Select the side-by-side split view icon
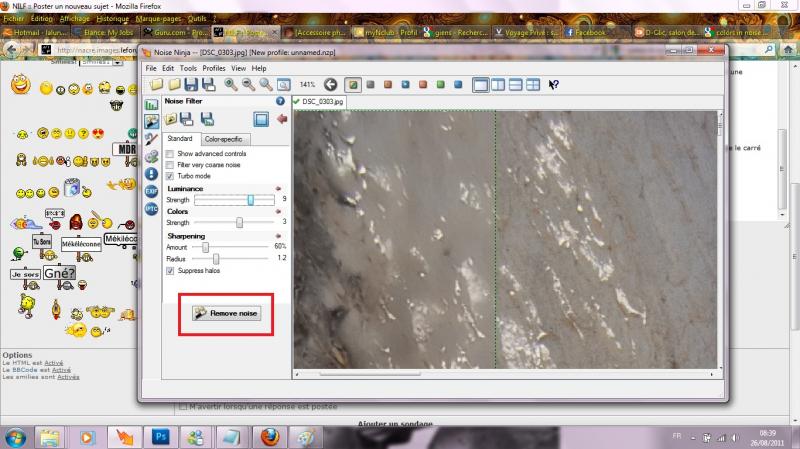800x449 pixels. tap(498, 85)
